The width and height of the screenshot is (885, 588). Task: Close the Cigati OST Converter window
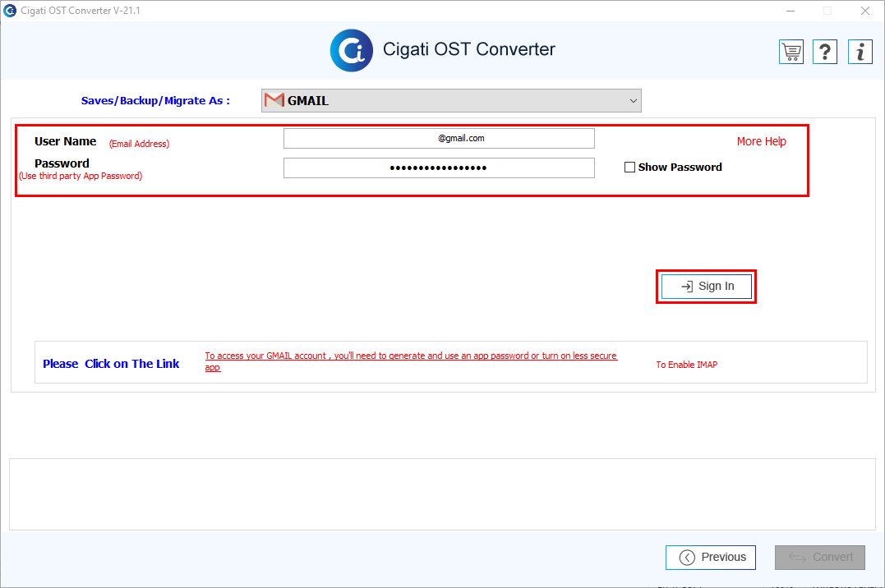point(864,11)
